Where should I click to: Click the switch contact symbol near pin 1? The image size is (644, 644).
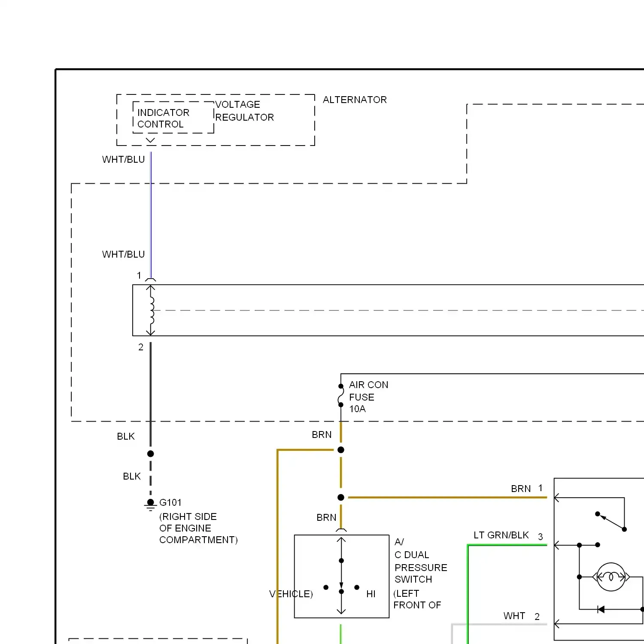[611, 521]
